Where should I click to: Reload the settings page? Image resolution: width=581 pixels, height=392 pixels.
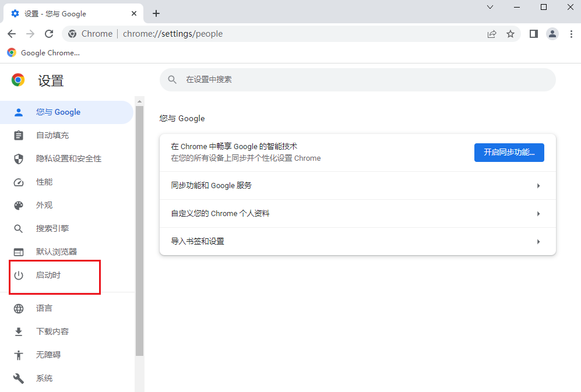[49, 34]
